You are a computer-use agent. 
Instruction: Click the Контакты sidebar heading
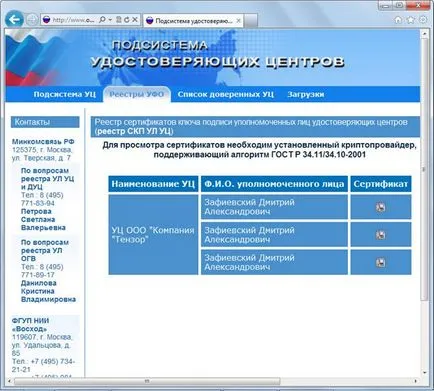click(45, 122)
